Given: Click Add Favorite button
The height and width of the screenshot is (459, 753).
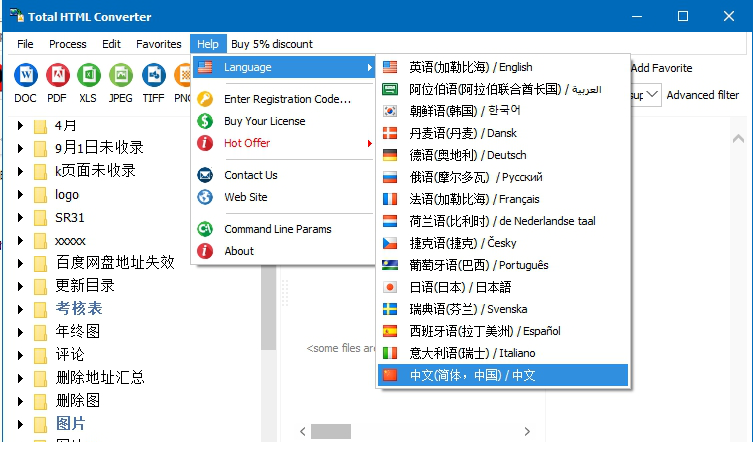Looking at the screenshot, I should [662, 68].
